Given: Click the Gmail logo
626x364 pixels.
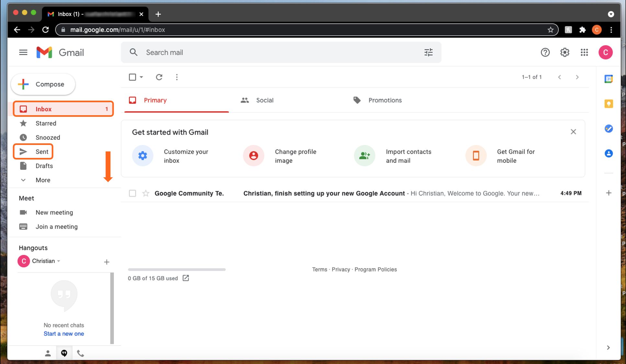Looking at the screenshot, I should coord(60,52).
